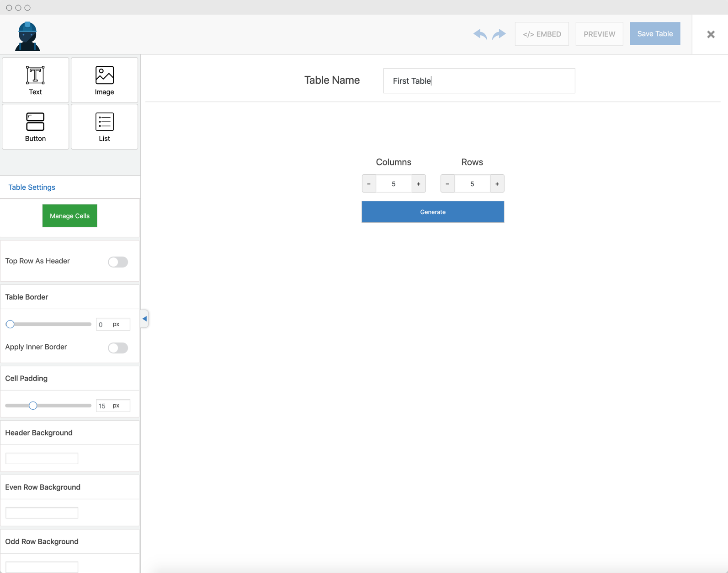Increase the Rows count with plus
This screenshot has width=728, height=573.
(497, 184)
